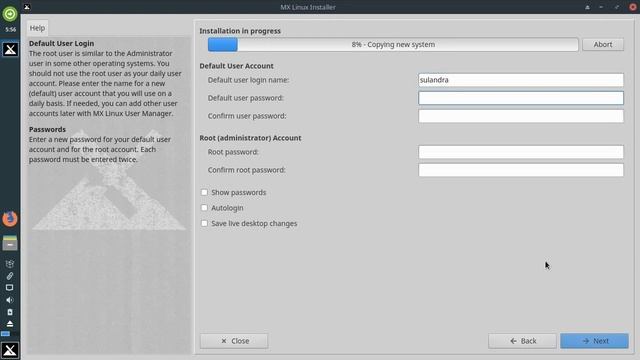This screenshot has height=360, width=640.
Task: Click the keep-above title bar icon
Action: [x=587, y=7]
